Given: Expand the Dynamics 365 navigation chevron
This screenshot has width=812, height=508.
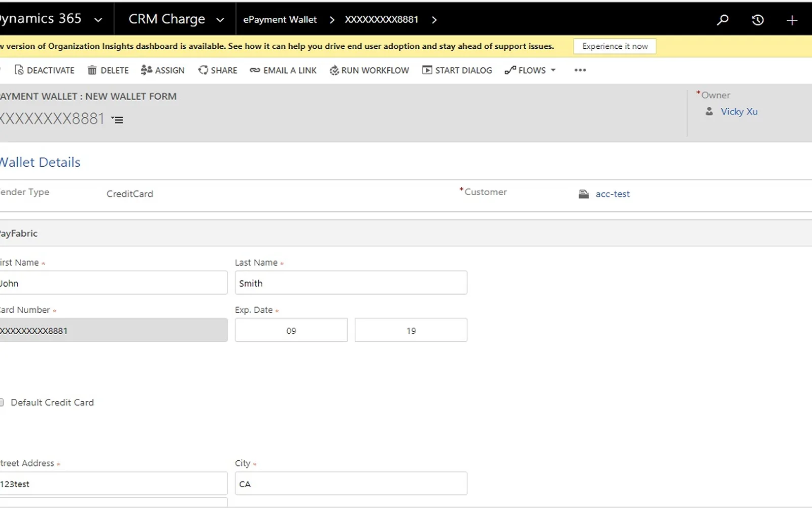Looking at the screenshot, I should coord(98,20).
